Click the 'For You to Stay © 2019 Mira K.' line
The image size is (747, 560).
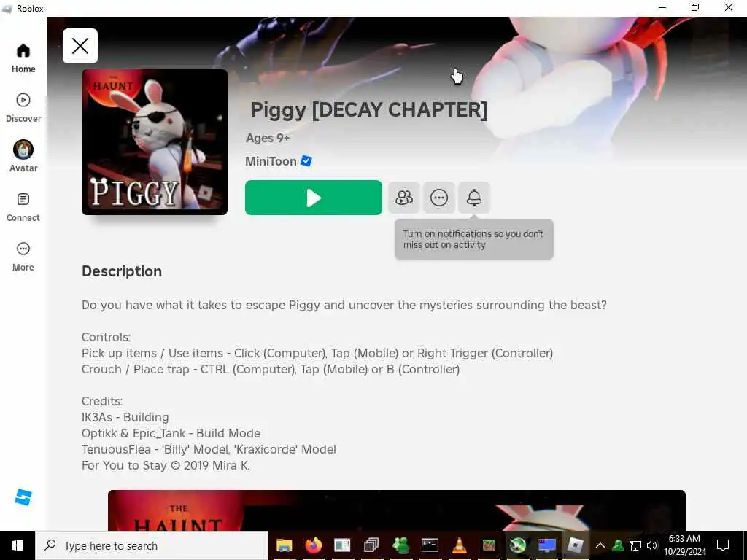pos(166,465)
